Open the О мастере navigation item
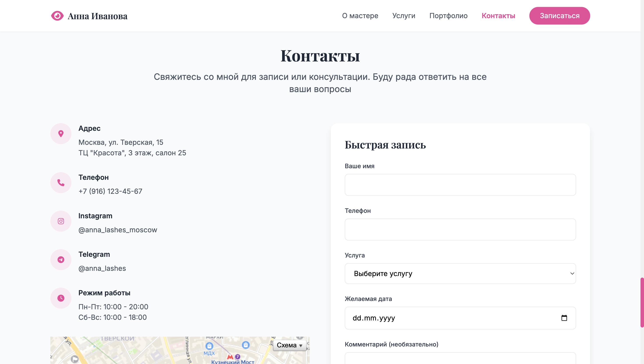This screenshot has width=644, height=364. 360,16
